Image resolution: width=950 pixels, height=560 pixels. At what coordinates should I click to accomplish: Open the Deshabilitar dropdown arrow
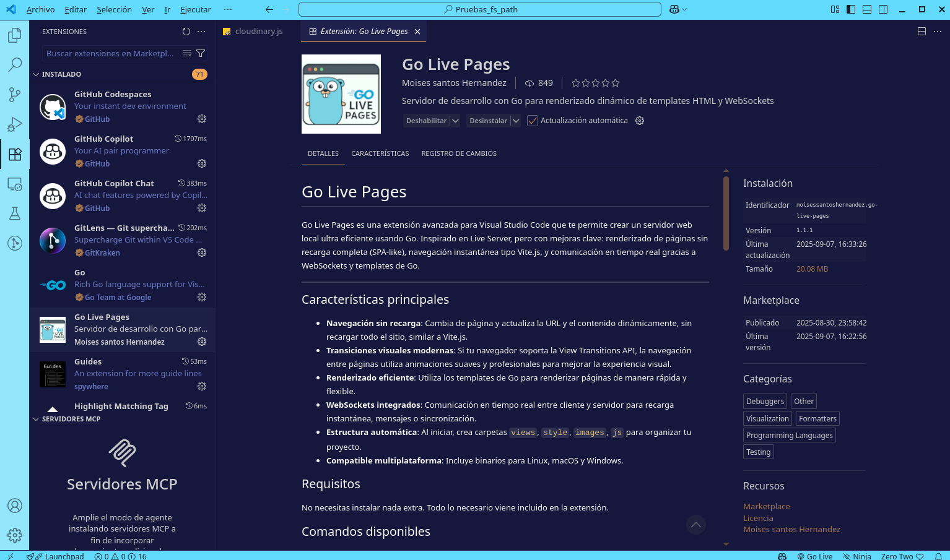[x=455, y=121]
